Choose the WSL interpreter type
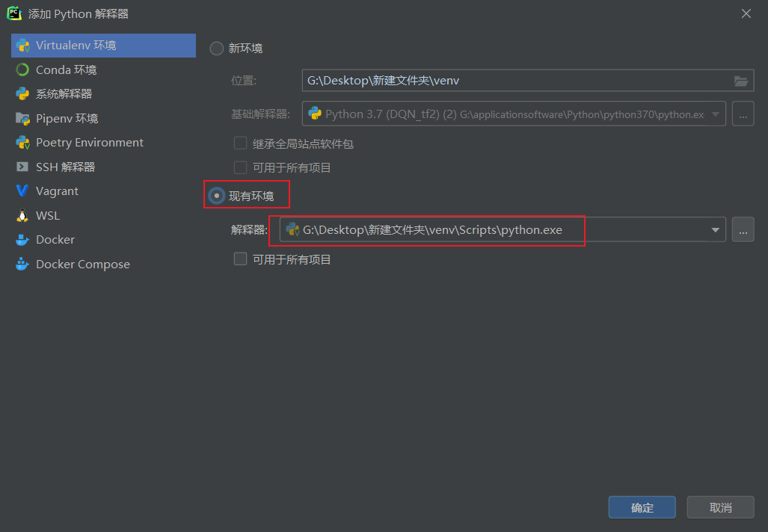The height and width of the screenshot is (532, 768). [48, 215]
